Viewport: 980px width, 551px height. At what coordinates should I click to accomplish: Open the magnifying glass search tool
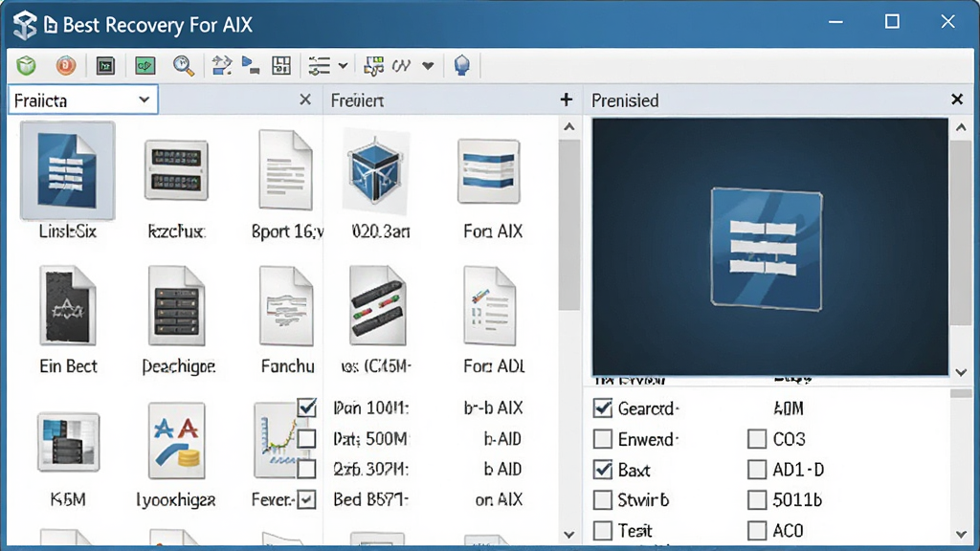click(x=183, y=66)
